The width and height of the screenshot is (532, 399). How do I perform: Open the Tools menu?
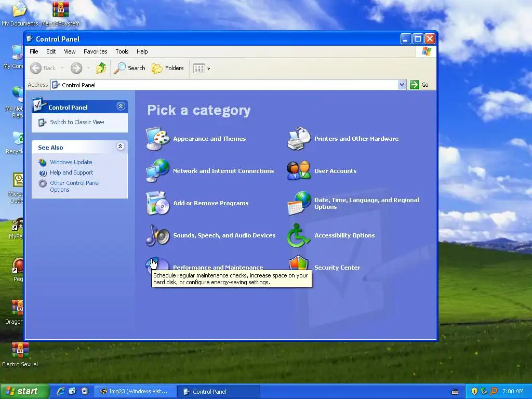tap(122, 51)
